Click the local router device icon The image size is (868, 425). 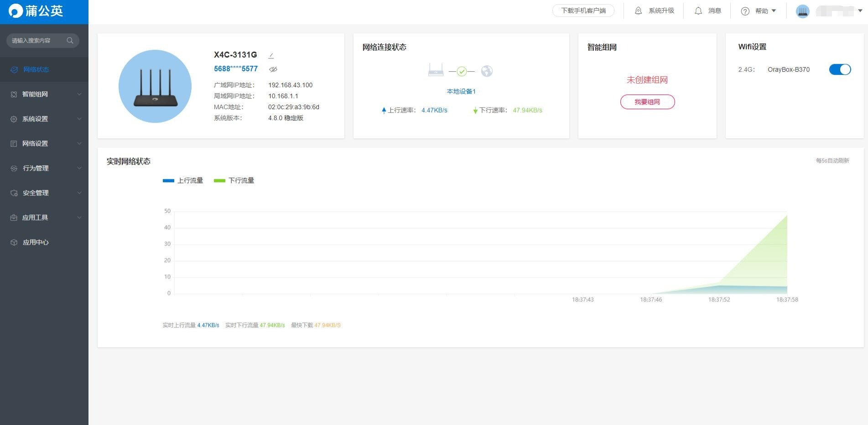[436, 70]
